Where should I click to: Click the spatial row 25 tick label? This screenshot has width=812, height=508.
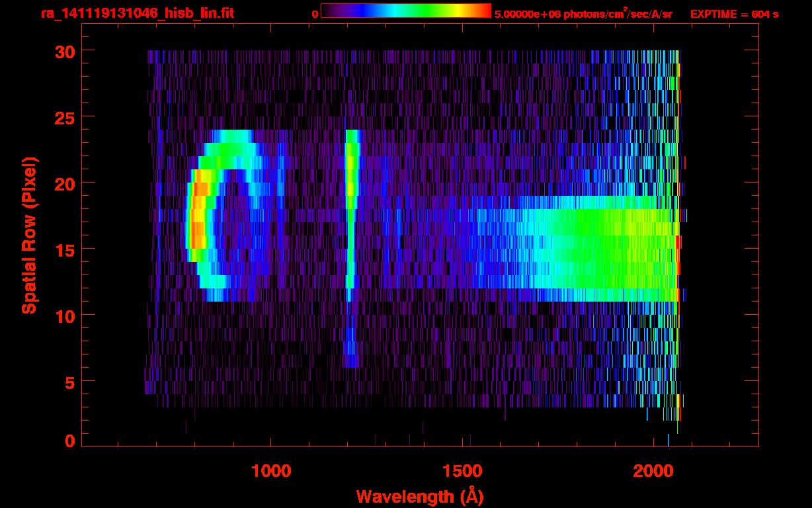click(x=64, y=117)
